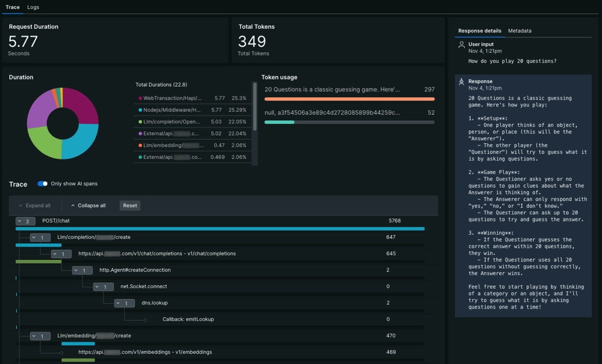Collapse the http.Agent#createConnection span
The image size is (602, 364).
(76, 271)
